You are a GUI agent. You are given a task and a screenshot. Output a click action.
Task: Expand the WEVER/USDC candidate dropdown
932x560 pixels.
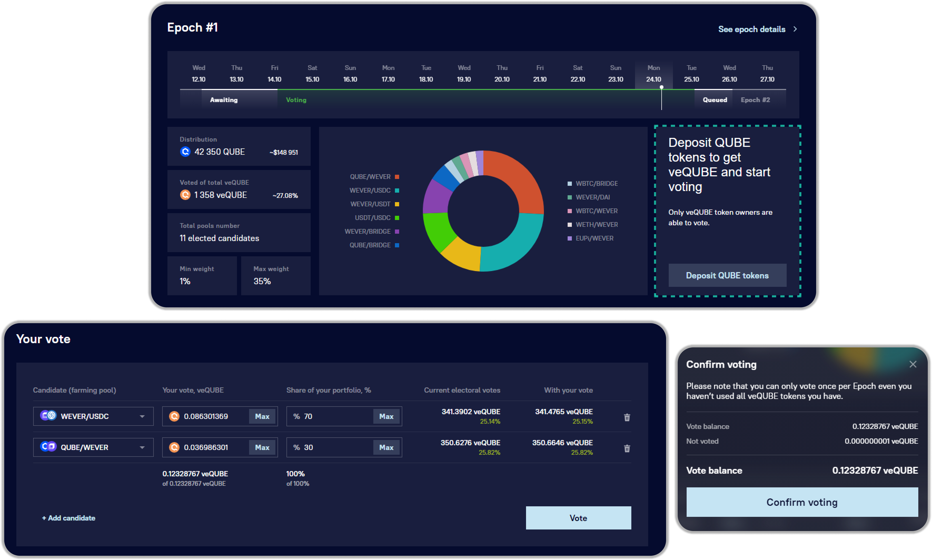click(142, 416)
